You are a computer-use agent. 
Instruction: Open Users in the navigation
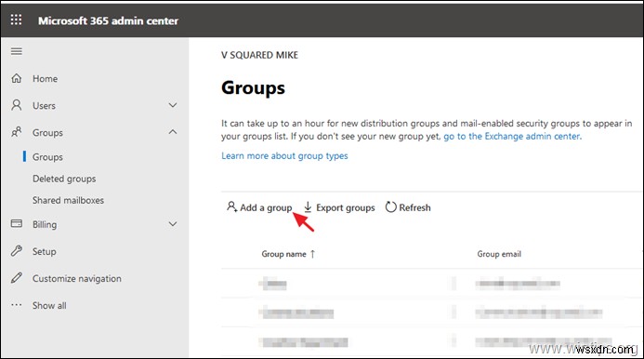(44, 106)
